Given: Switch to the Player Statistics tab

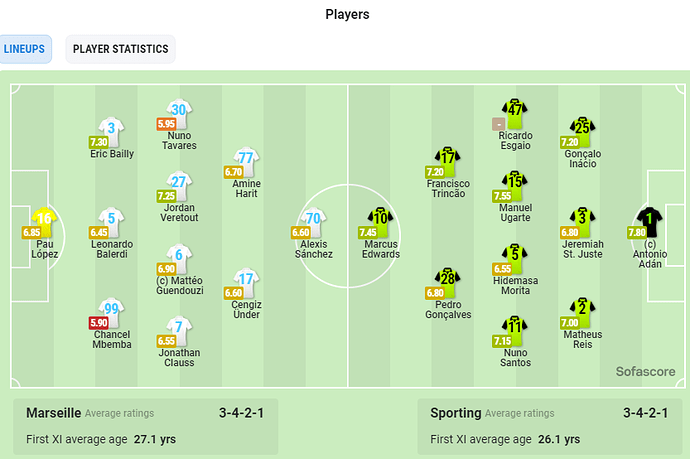Looking at the screenshot, I should pyautogui.click(x=121, y=49).
